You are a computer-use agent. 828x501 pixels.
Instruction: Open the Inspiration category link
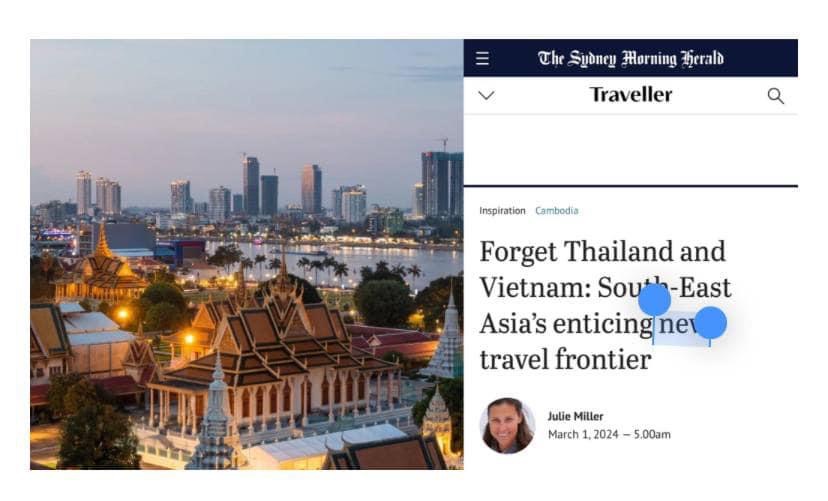click(x=502, y=211)
